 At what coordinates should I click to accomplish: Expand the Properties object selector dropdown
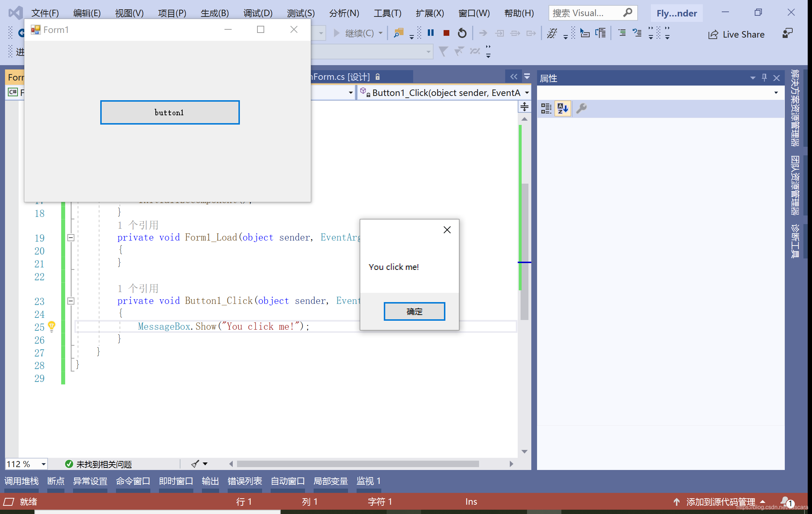tap(776, 93)
